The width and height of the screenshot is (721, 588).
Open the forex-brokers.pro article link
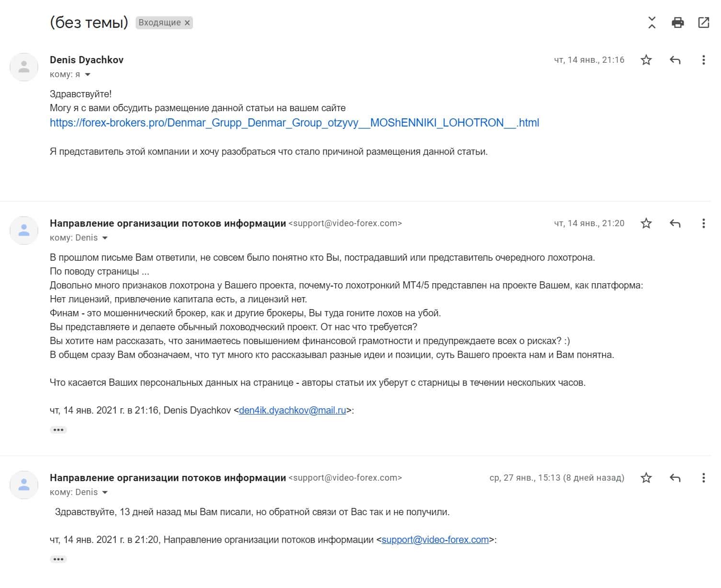click(294, 123)
